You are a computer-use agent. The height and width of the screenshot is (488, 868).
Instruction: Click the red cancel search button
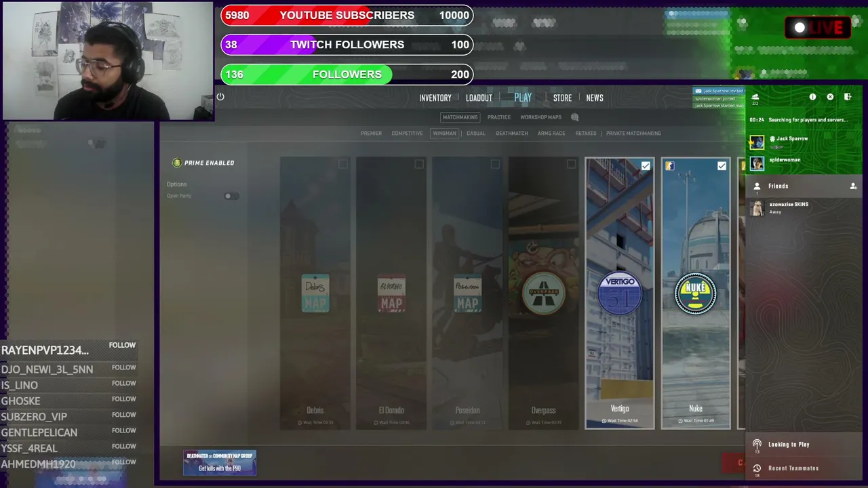[734, 463]
